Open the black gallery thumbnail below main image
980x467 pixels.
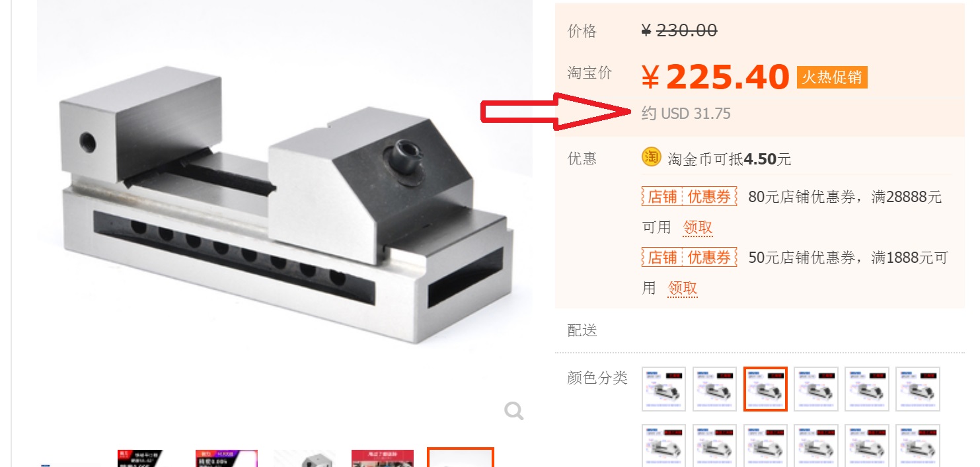pos(140,458)
